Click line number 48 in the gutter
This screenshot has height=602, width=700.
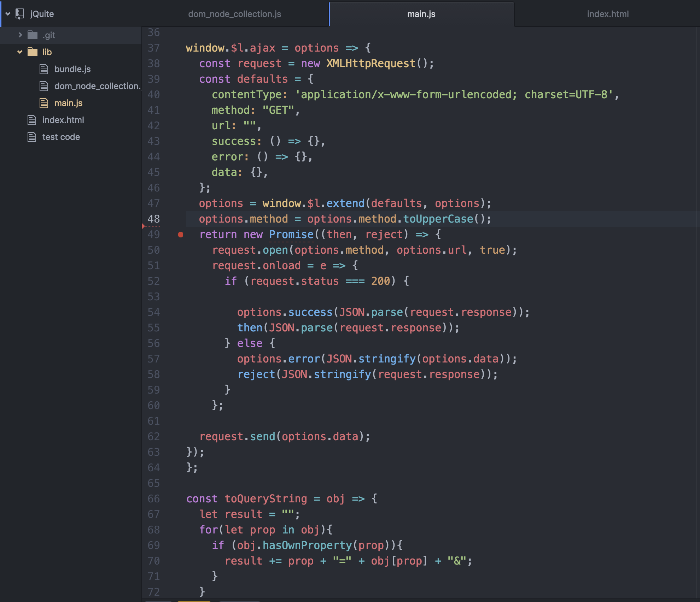[154, 219]
